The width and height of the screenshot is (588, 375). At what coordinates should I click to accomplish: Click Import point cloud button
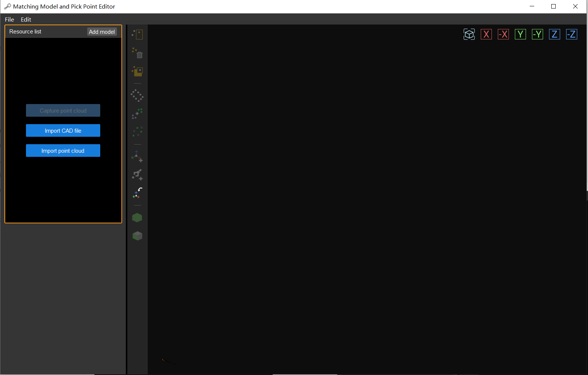[x=63, y=151]
